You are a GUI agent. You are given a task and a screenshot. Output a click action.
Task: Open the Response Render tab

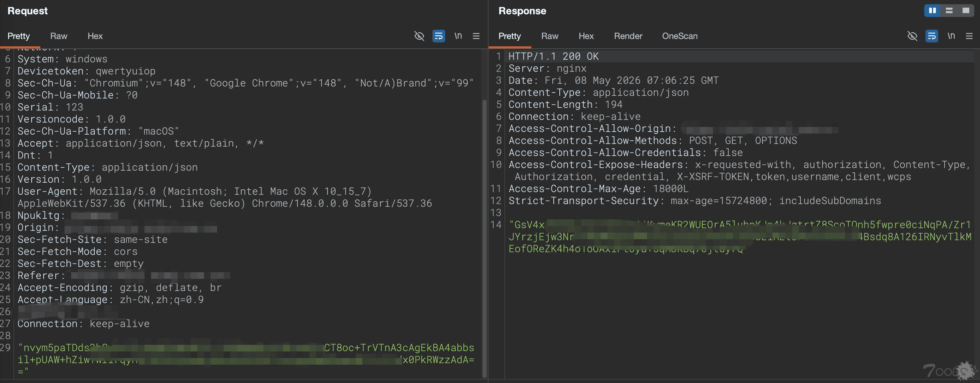pyautogui.click(x=628, y=36)
